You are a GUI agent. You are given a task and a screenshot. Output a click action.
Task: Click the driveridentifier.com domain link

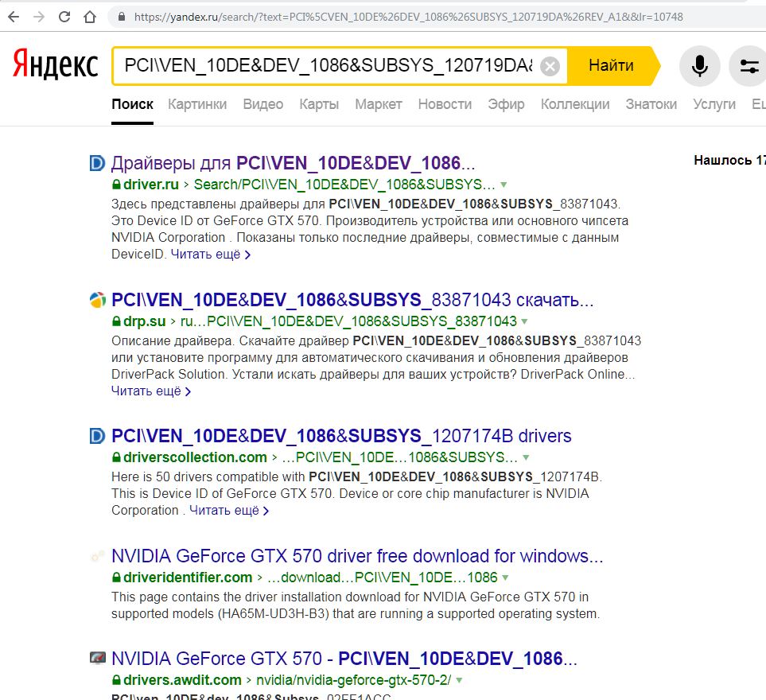pos(188,577)
